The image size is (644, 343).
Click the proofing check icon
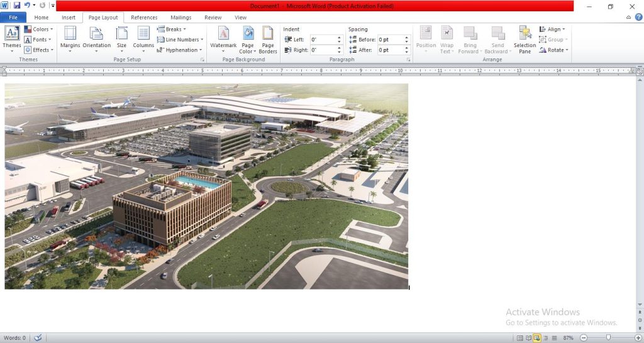point(38,338)
